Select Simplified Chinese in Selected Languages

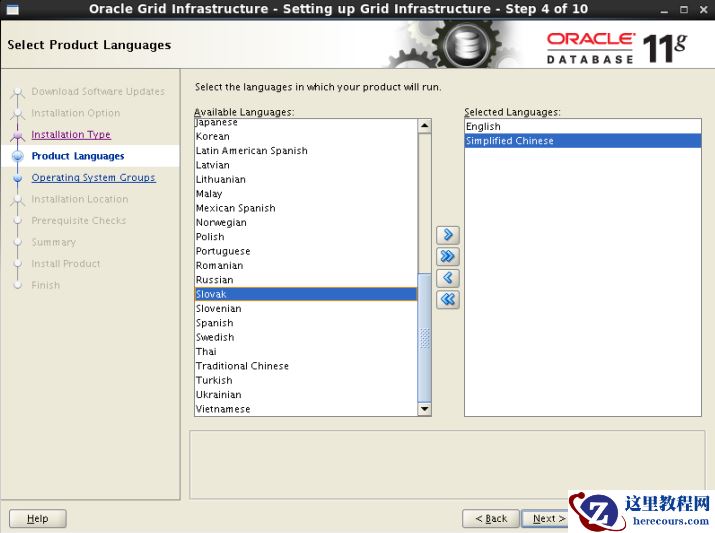click(x=583, y=141)
